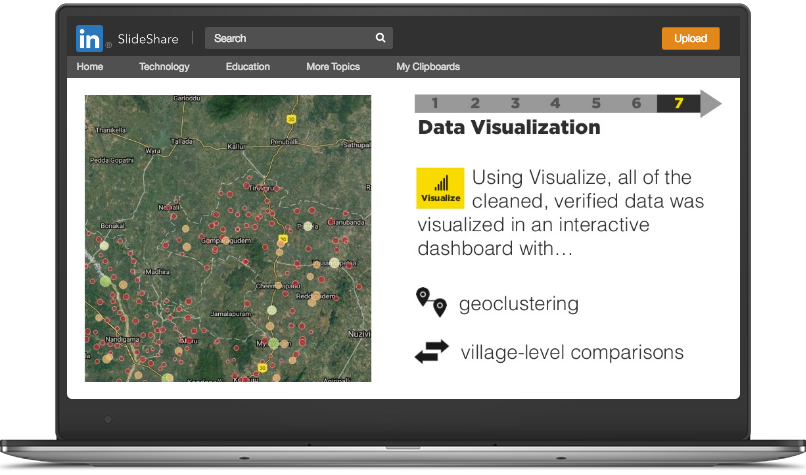This screenshot has height=475, width=806.
Task: Click the geoclustering map pins icon
Action: pyautogui.click(x=431, y=302)
